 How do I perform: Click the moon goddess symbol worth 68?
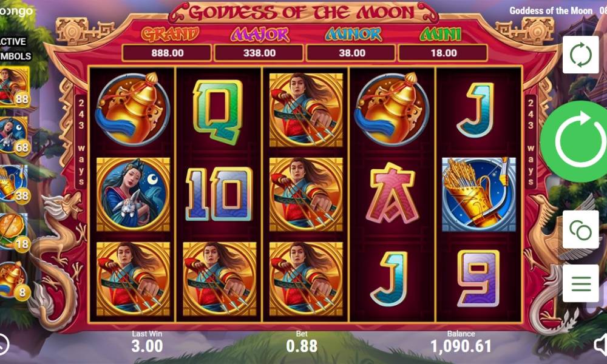(x=15, y=136)
